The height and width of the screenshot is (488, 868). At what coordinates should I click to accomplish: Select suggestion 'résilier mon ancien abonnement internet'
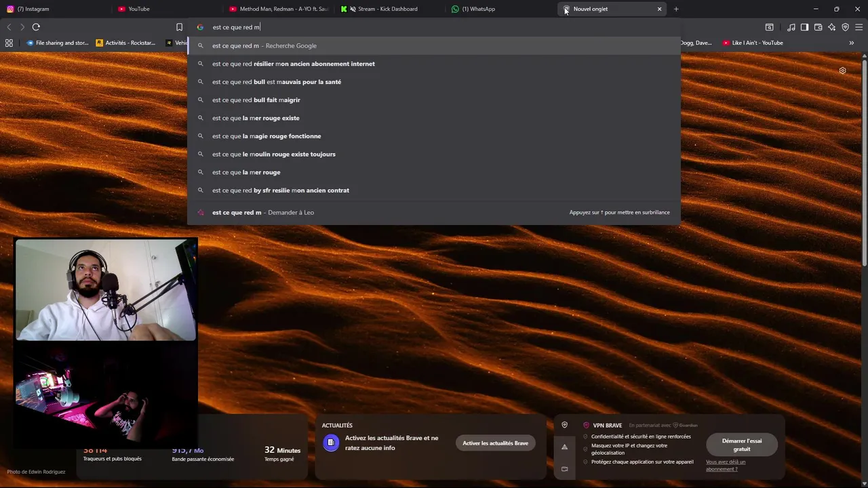click(x=434, y=64)
